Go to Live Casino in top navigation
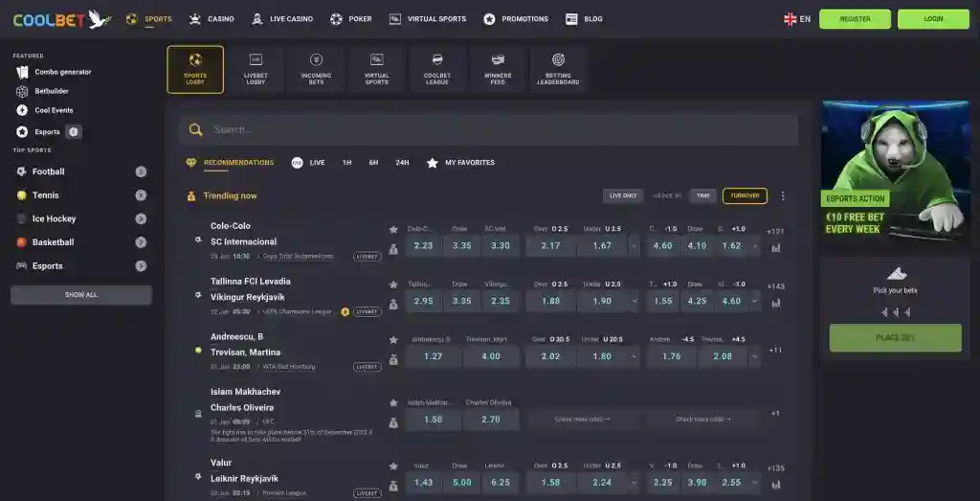The height and width of the screenshot is (501, 980). tap(282, 19)
